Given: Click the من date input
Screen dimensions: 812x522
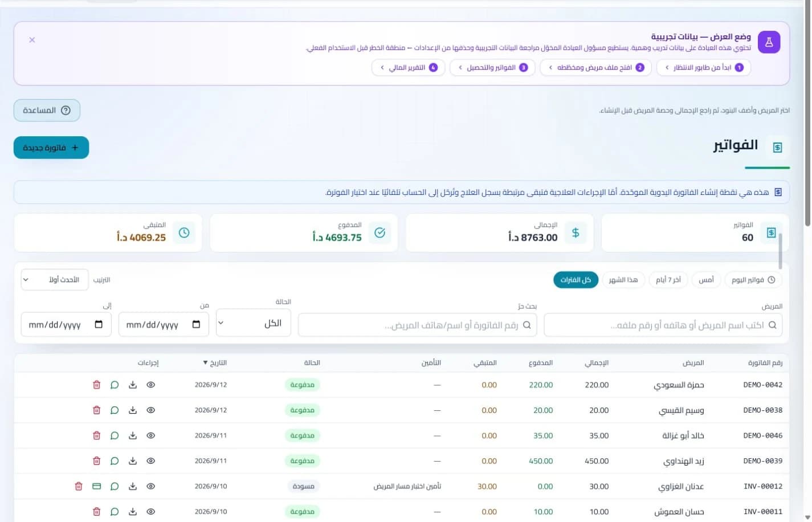Looking at the screenshot, I should coord(164,325).
